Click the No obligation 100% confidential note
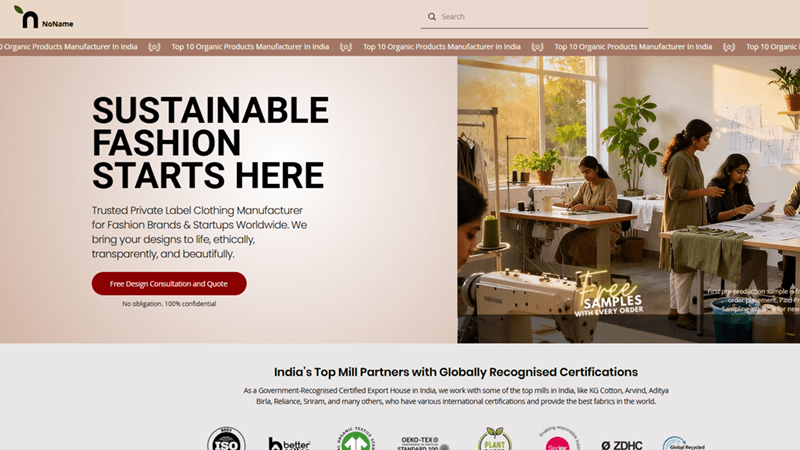800x450 pixels. coord(169,304)
